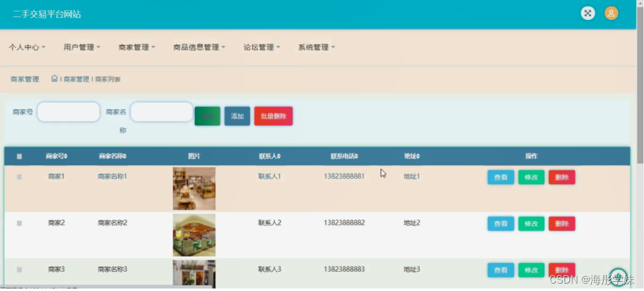This screenshot has height=291, width=644.
Task: Click the 联系人1 cell
Action: [270, 177]
